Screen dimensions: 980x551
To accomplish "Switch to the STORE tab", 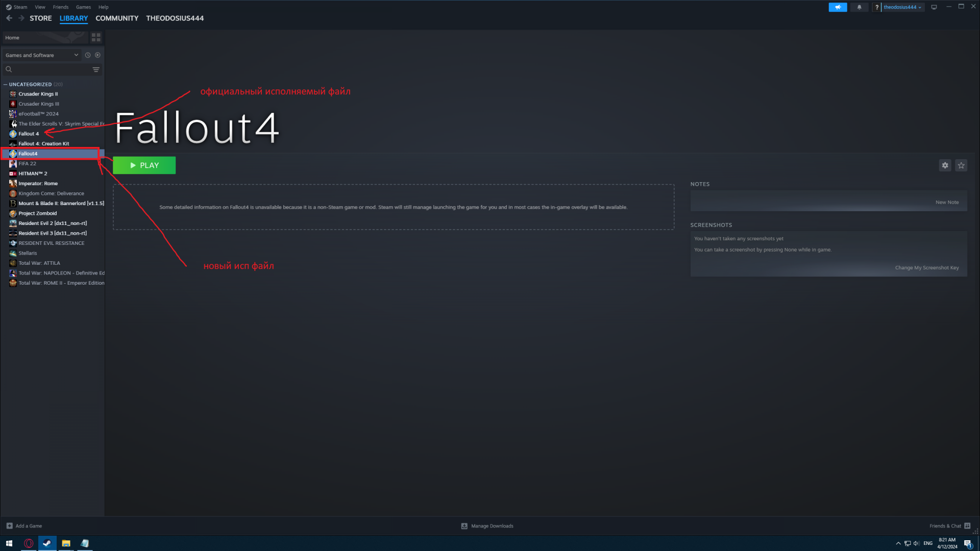I will [41, 18].
